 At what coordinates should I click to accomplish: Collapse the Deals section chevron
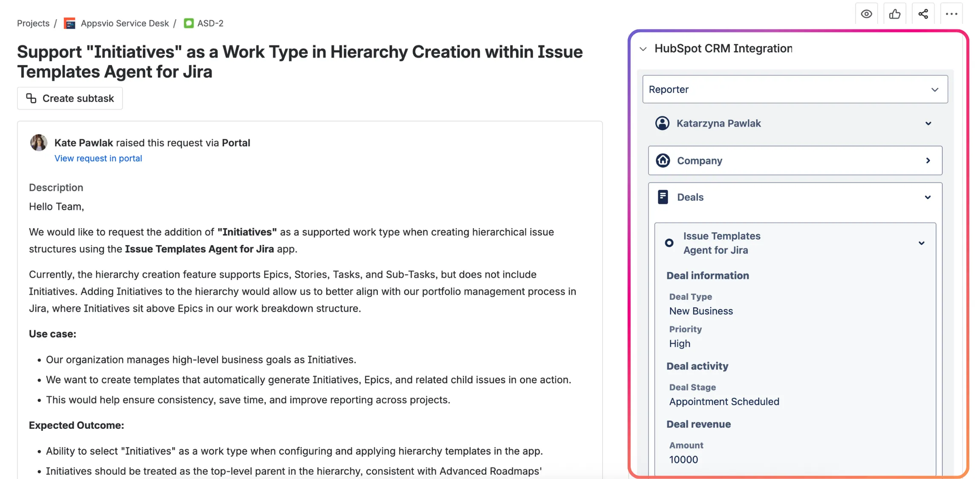coord(928,197)
